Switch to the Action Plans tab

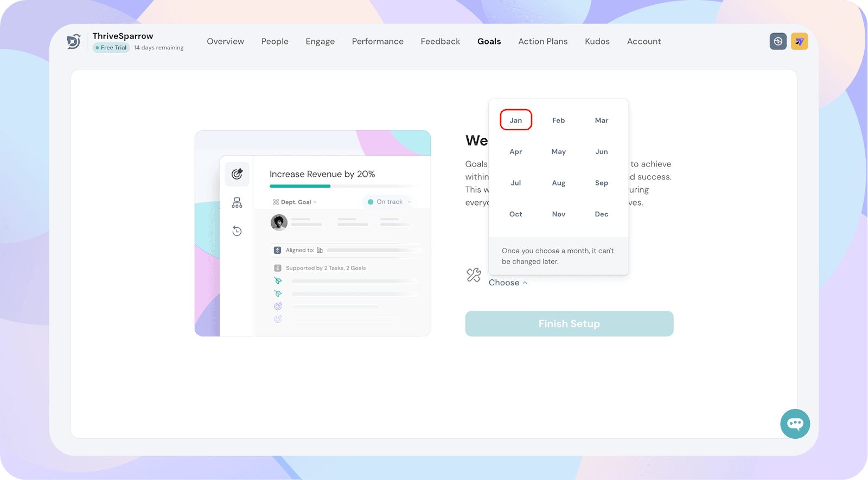point(542,41)
